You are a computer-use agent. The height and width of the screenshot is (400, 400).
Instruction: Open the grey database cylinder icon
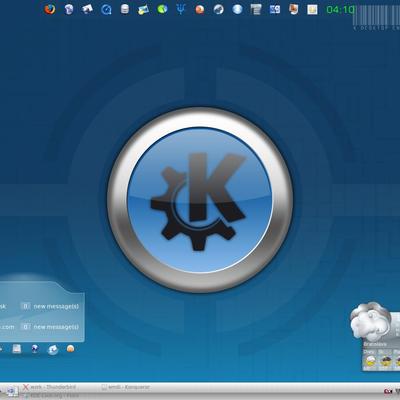tap(125, 9)
